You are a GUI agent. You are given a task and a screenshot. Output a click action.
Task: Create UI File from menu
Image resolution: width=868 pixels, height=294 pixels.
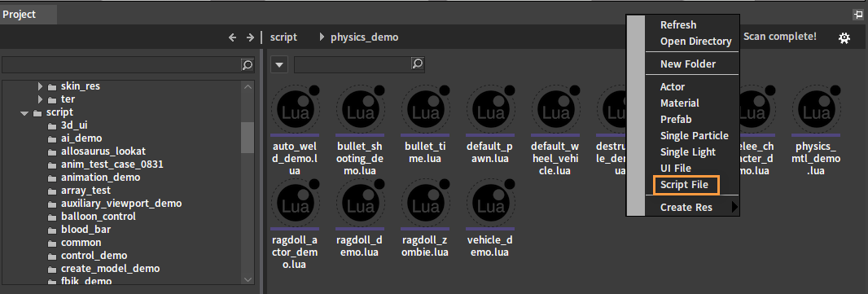[675, 169]
